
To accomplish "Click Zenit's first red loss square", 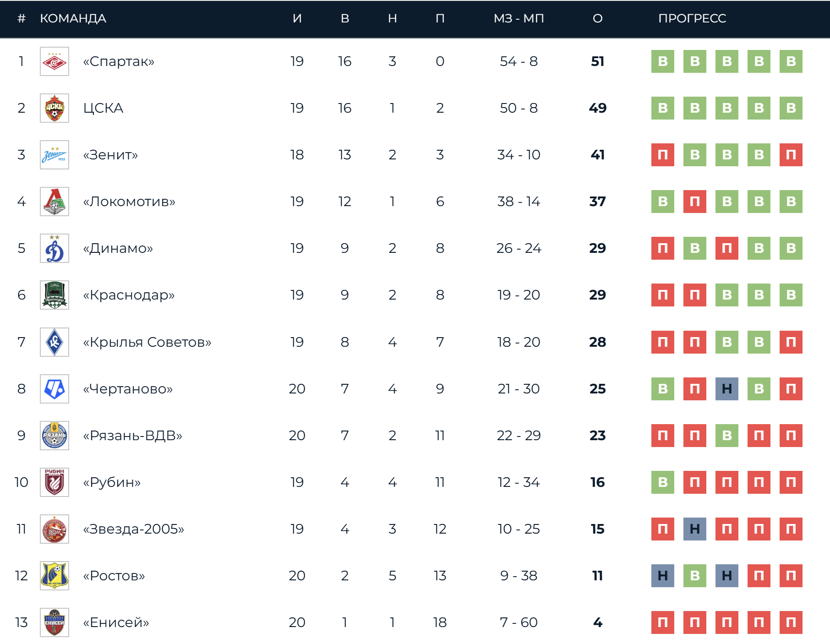I will [x=662, y=155].
